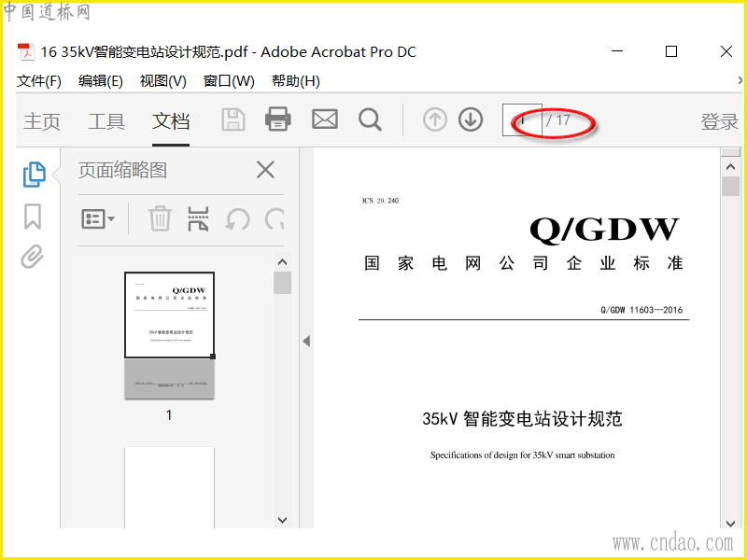This screenshot has width=747, height=560.
Task: Click document scroll up arrow
Action: pos(730,167)
